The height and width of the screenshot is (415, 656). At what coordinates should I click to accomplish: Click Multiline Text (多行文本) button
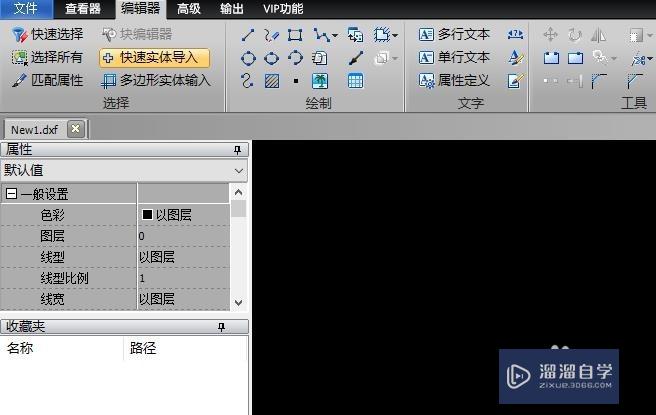pyautogui.click(x=454, y=34)
